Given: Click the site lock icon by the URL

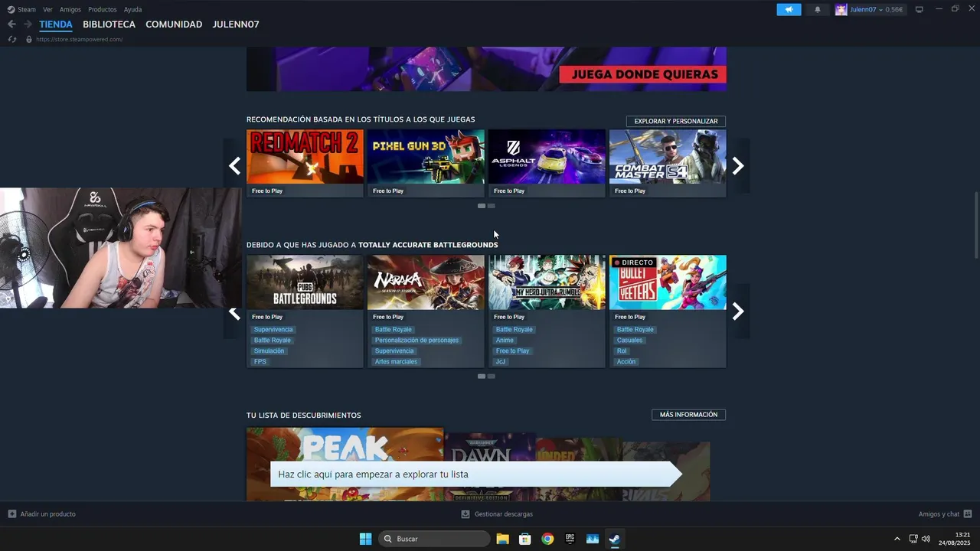Looking at the screenshot, I should click(29, 39).
